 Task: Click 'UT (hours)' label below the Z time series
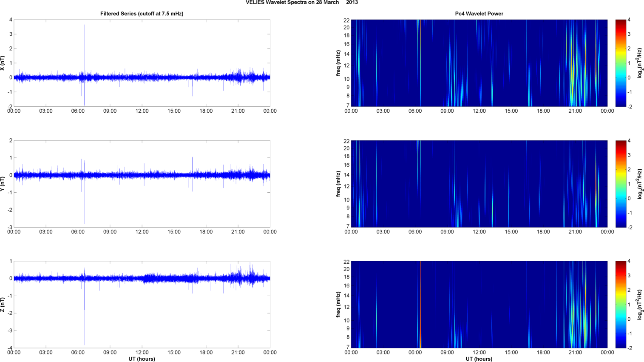(x=142, y=359)
